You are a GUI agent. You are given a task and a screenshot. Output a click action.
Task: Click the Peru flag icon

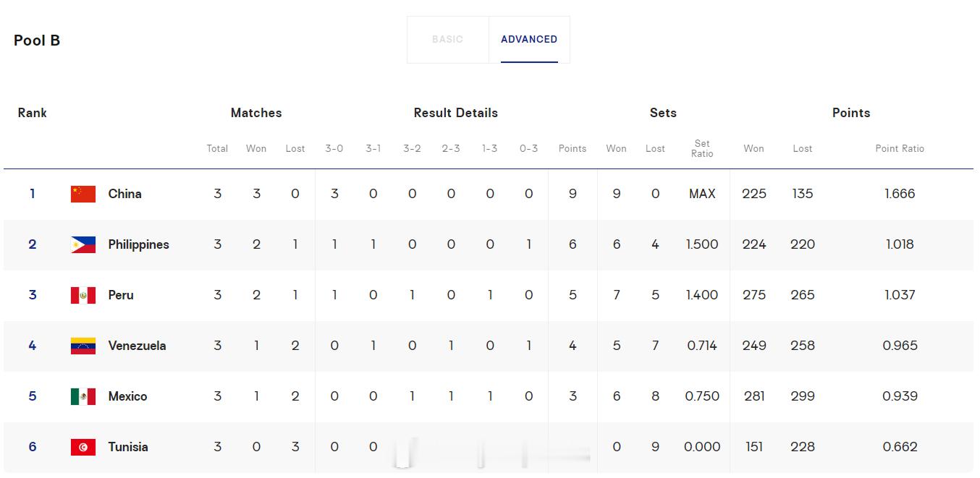click(83, 295)
